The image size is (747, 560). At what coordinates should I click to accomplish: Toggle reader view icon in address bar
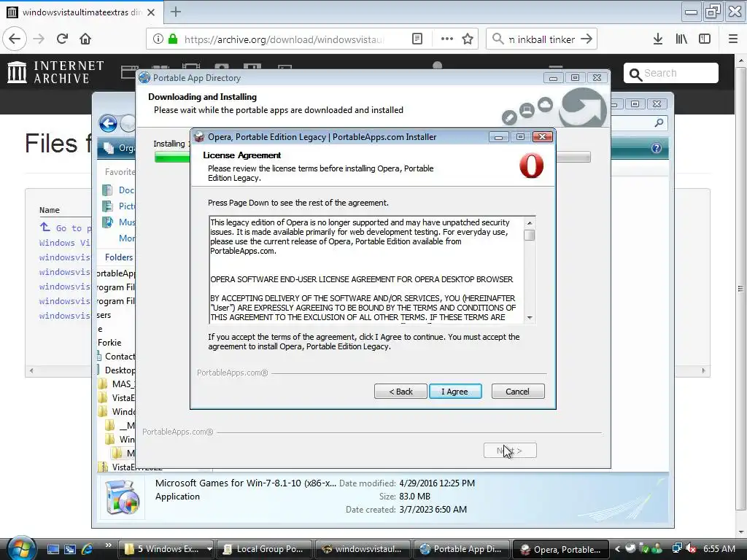(417, 39)
